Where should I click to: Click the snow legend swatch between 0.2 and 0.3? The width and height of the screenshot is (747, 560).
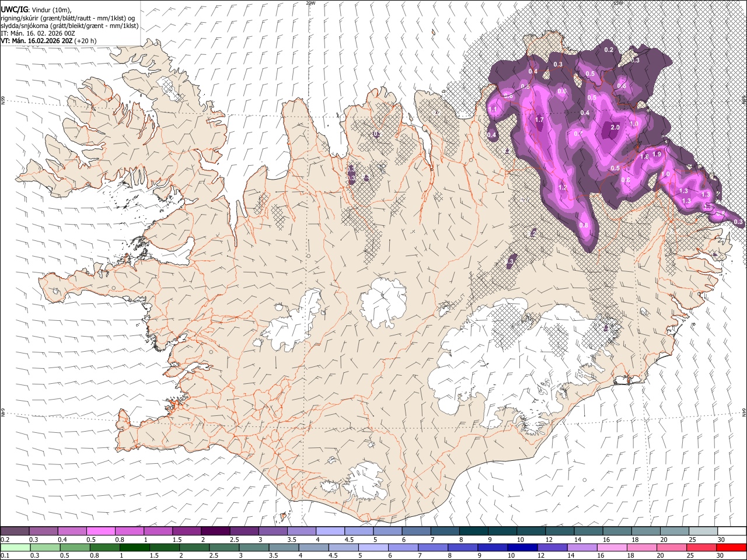click(15, 531)
